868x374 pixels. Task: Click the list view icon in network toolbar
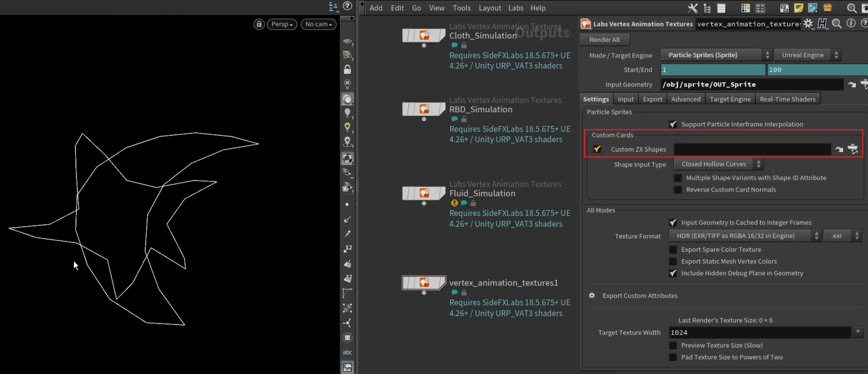tap(721, 8)
